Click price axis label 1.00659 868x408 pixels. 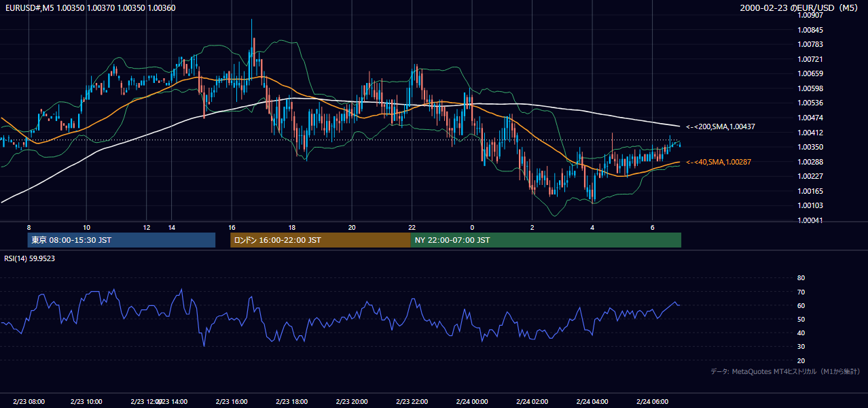click(x=810, y=73)
